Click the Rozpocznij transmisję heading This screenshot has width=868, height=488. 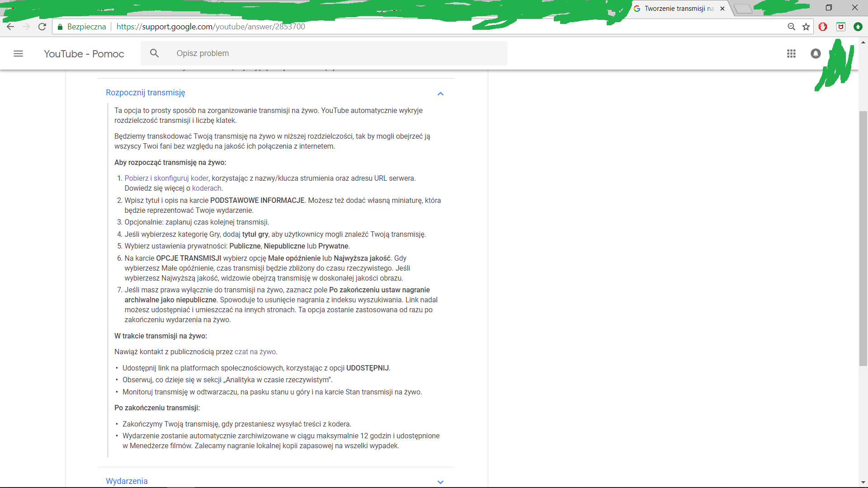[145, 93]
